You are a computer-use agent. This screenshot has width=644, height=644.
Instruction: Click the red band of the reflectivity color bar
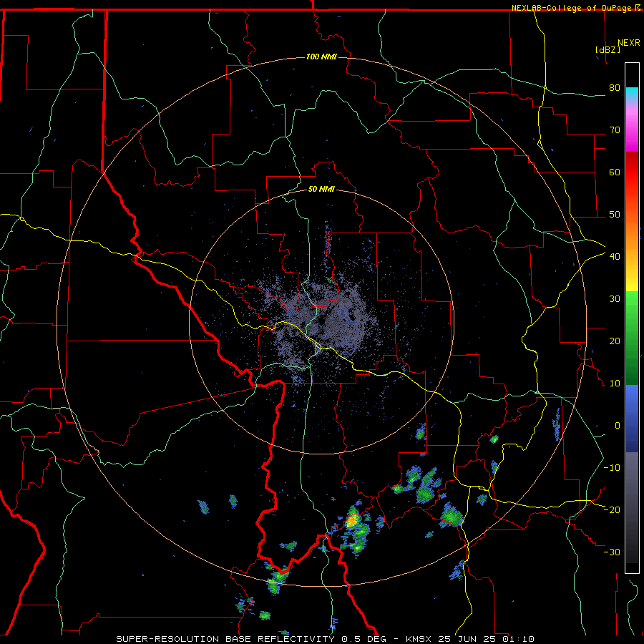coord(632,172)
